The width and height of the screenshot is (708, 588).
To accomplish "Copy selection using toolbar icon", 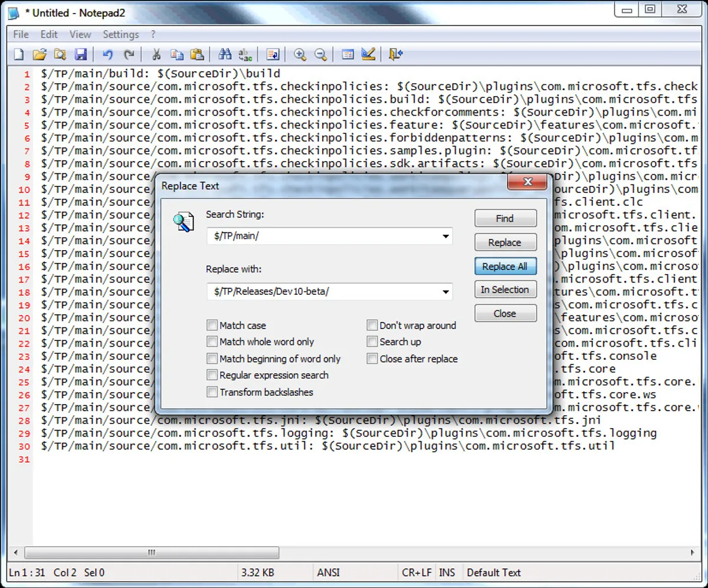I will tap(177, 55).
